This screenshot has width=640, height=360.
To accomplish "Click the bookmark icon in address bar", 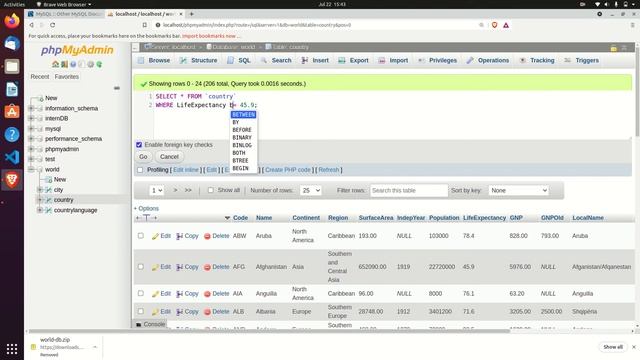I will pyautogui.click(x=144, y=25).
